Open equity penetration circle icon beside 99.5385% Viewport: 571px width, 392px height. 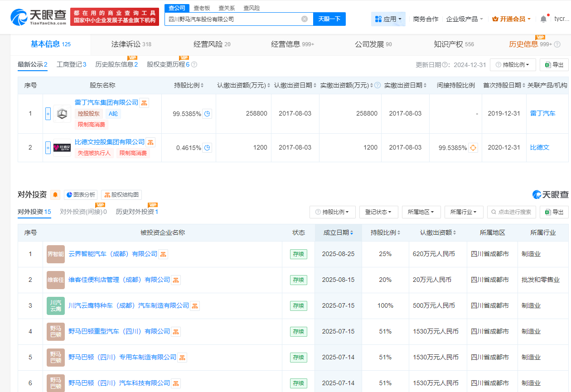pyautogui.click(x=473, y=147)
